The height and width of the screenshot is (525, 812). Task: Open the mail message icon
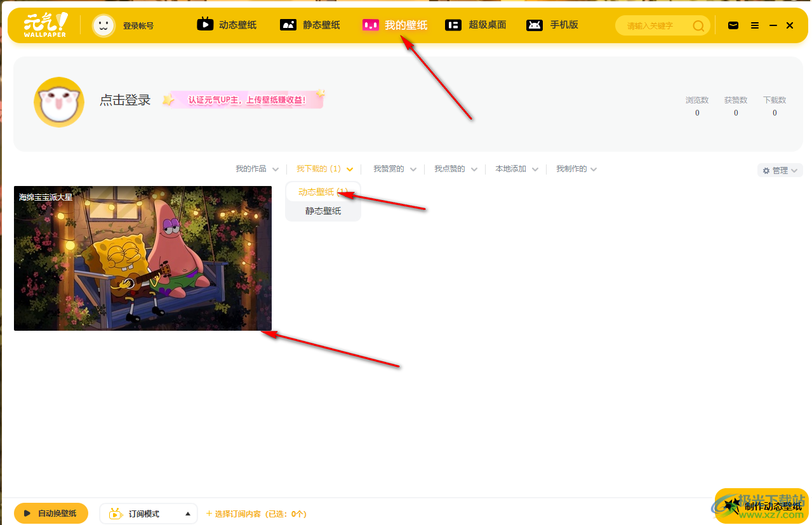[x=733, y=25]
